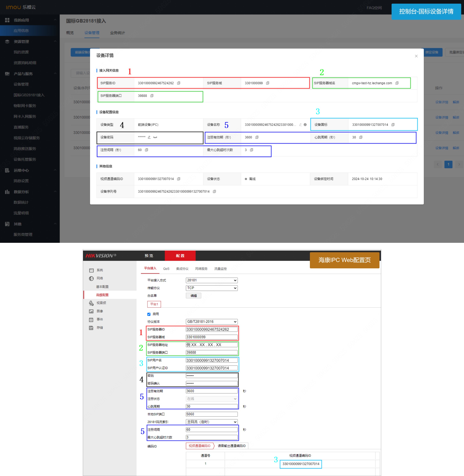Image resolution: width=464 pixels, height=476 pixels.
Task: Copy the 心跳周期 value 30
Action: (x=361, y=137)
